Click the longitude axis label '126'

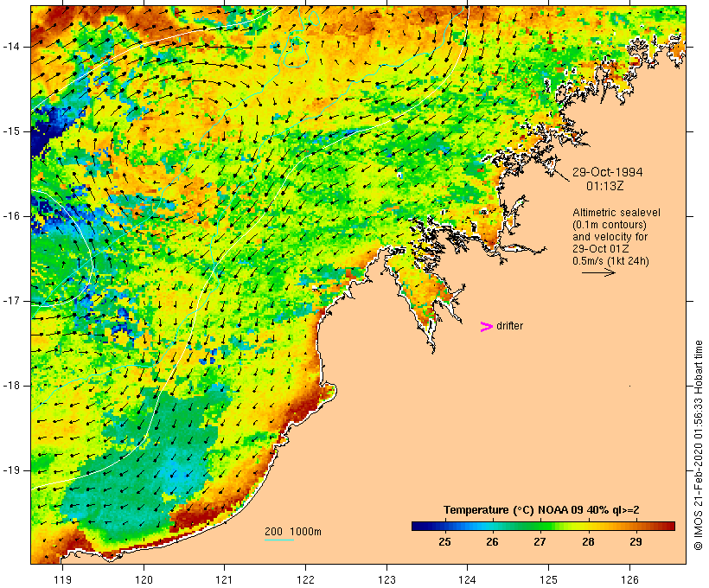(x=629, y=579)
